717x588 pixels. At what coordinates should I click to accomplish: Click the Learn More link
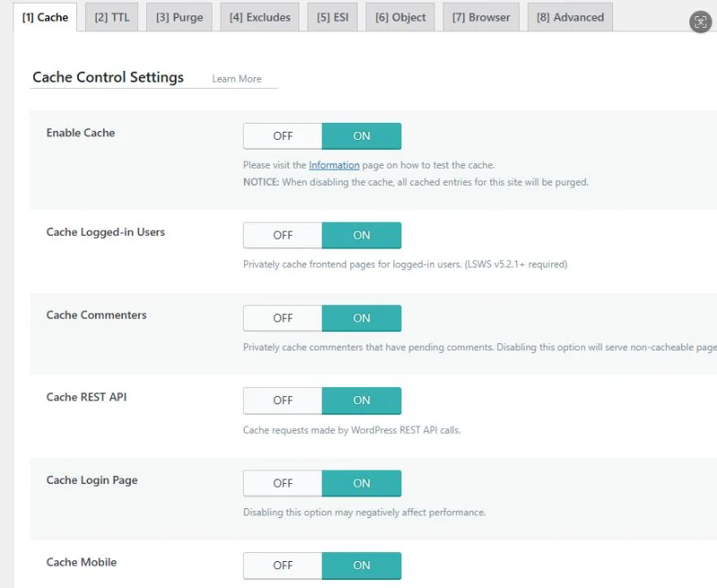tap(237, 79)
